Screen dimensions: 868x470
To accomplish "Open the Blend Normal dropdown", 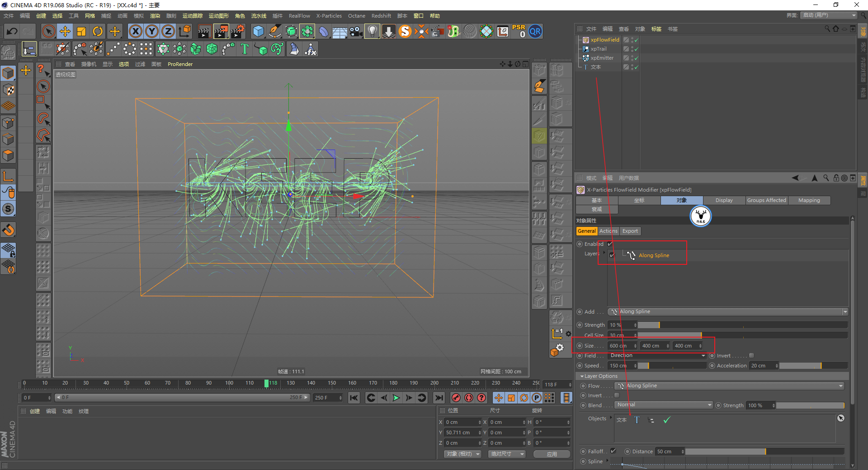I will click(664, 405).
